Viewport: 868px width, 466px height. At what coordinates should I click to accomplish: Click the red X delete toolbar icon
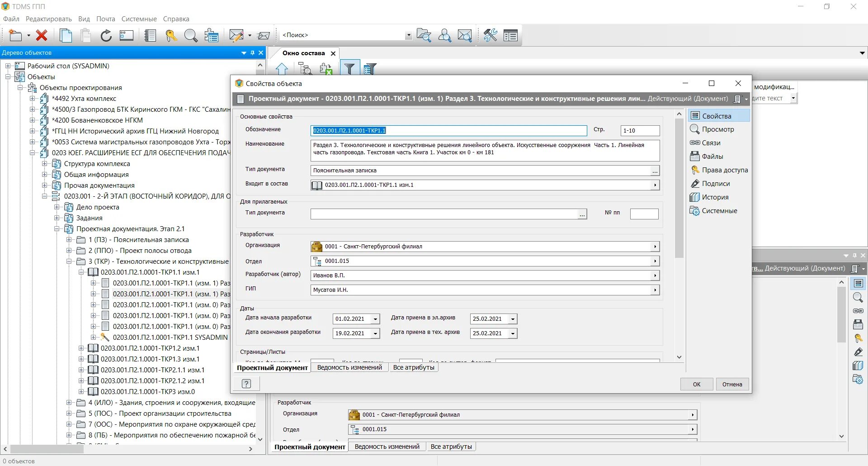[42, 35]
